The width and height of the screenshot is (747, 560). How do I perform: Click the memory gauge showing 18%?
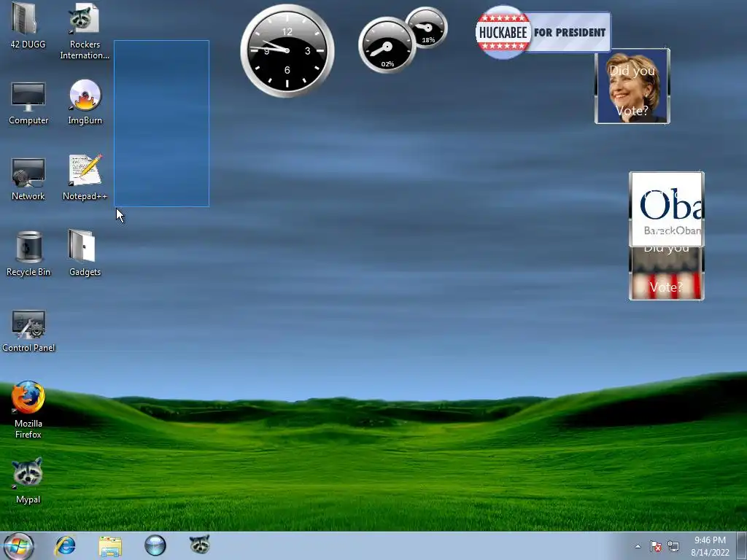(x=427, y=28)
